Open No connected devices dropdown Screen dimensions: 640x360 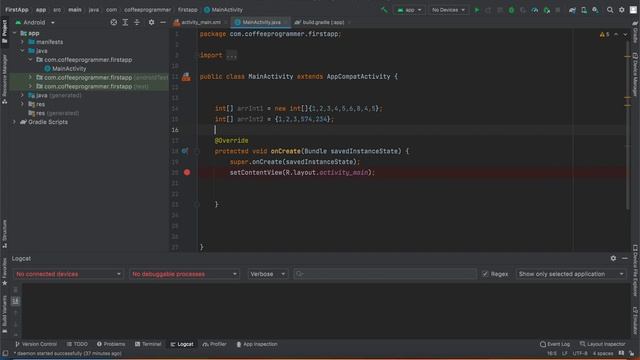point(68,274)
